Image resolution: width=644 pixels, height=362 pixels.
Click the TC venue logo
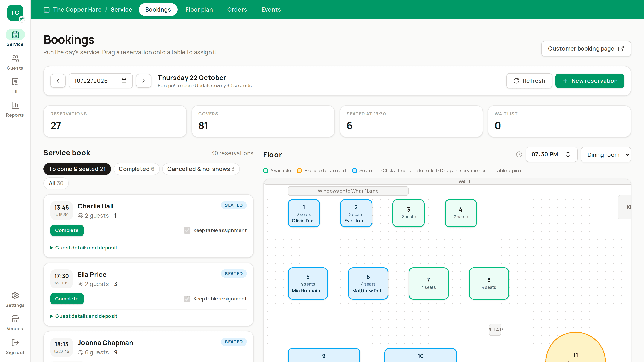click(x=15, y=13)
